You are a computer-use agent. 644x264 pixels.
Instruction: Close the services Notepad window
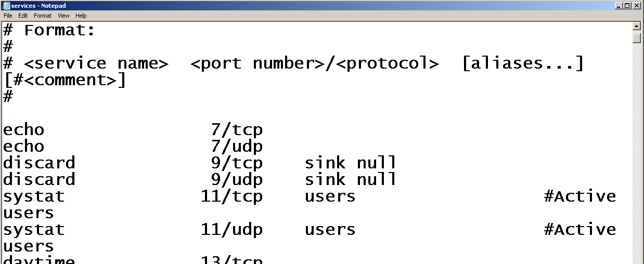click(636, 6)
